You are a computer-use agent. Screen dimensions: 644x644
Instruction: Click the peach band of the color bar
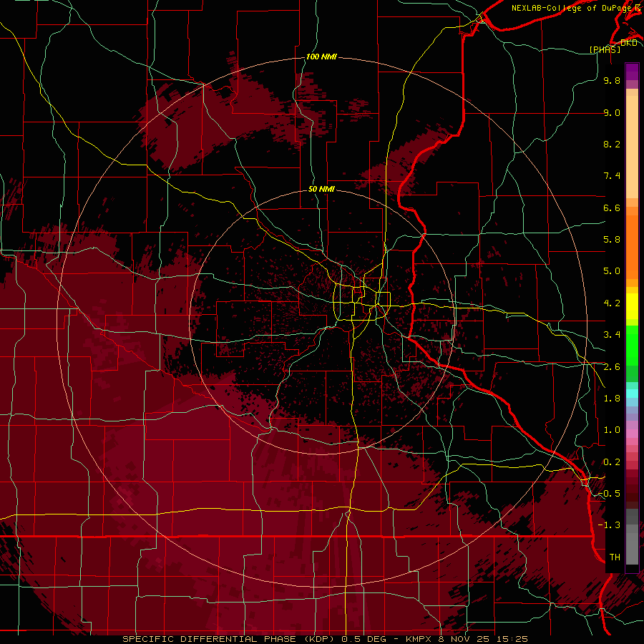(632, 147)
